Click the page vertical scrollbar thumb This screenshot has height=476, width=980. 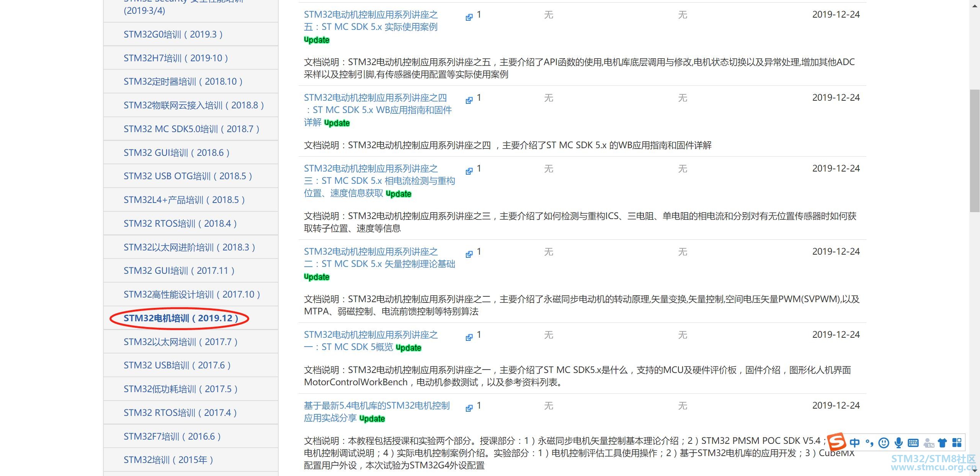(975, 150)
